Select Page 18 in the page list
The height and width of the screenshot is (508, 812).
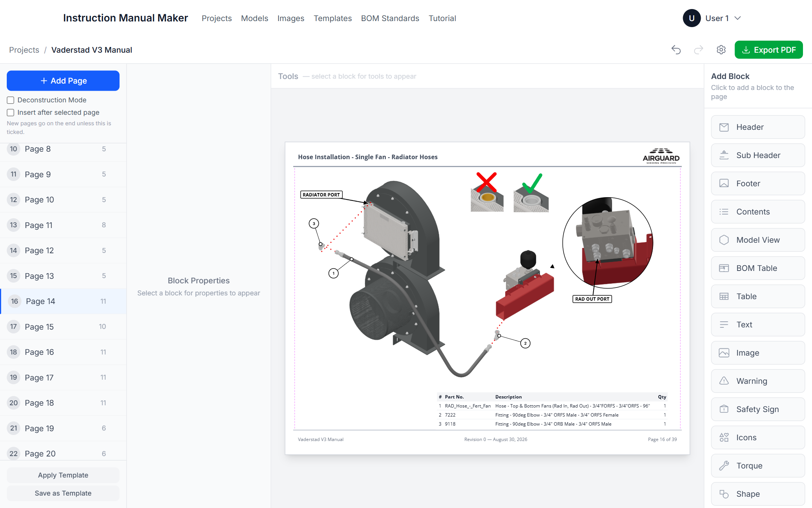(x=63, y=403)
